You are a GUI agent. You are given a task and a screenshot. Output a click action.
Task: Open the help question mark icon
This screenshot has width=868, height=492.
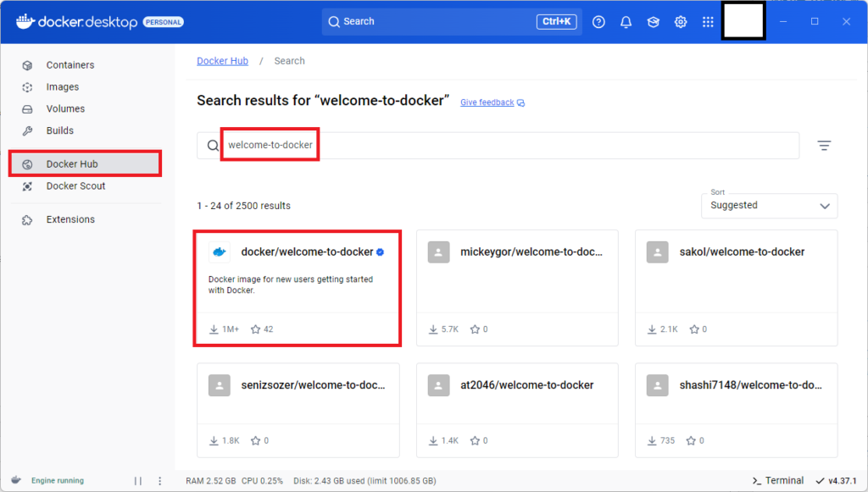(598, 21)
